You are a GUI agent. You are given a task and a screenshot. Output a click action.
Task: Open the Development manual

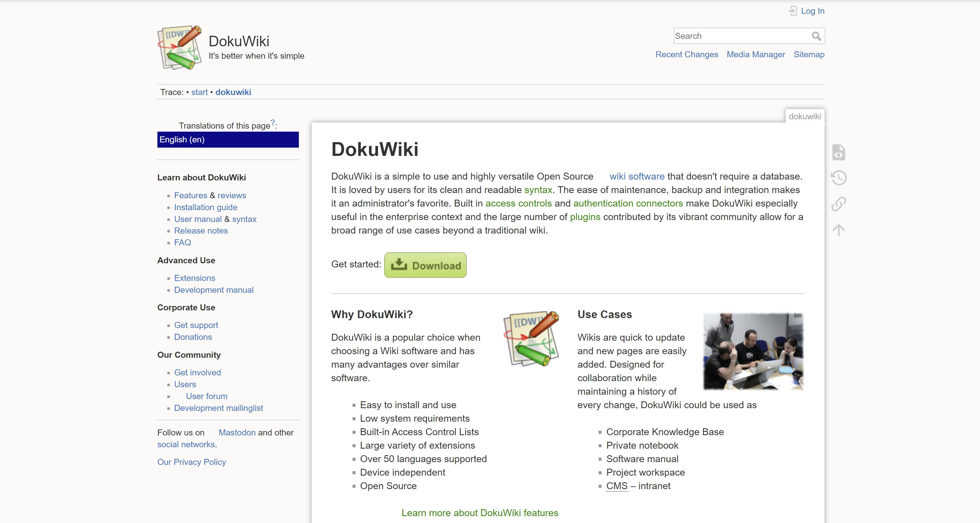(214, 290)
